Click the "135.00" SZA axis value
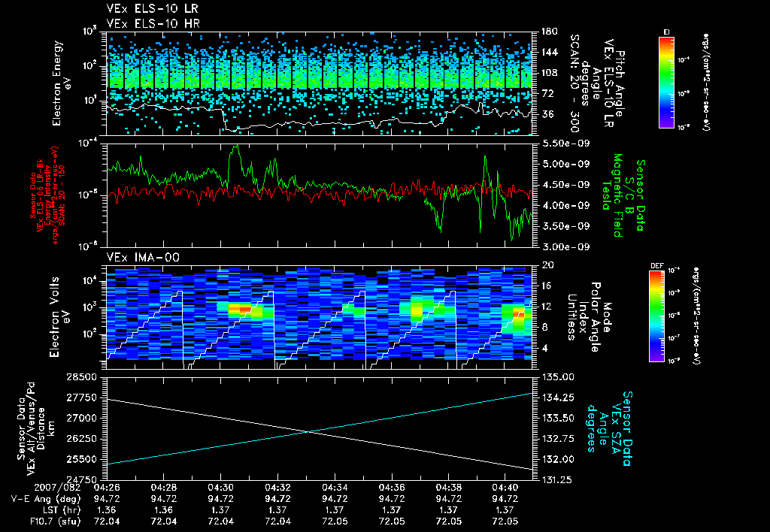 pyautogui.click(x=557, y=377)
